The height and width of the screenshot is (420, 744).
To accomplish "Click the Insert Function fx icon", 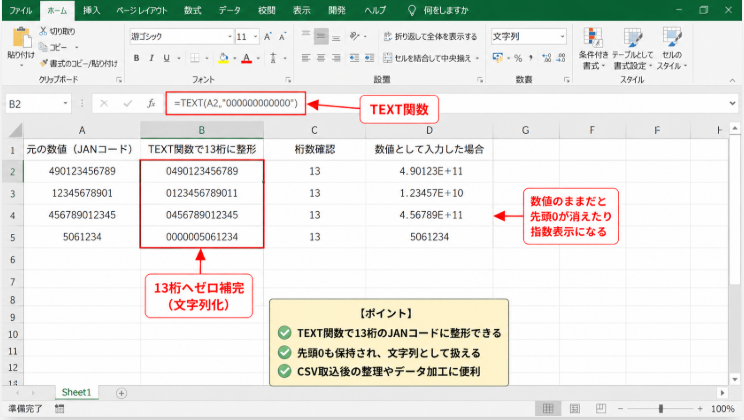I will (x=151, y=103).
